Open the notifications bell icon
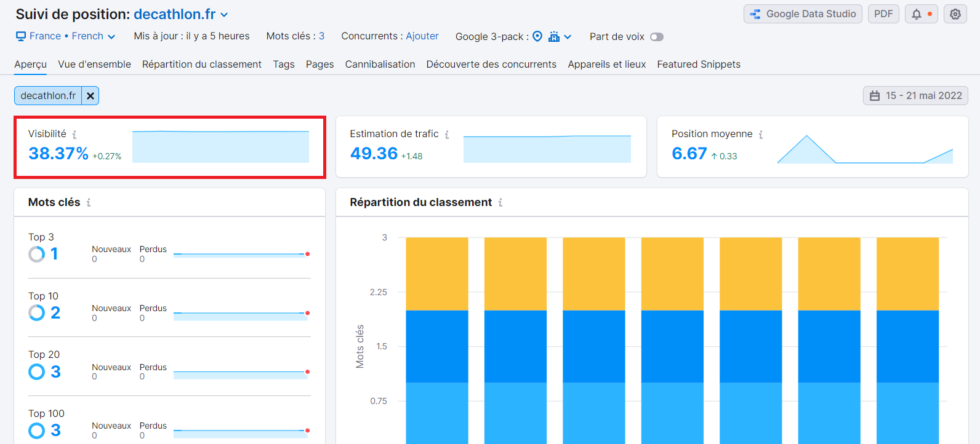Screen dimensions: 980x444 (917, 14)
